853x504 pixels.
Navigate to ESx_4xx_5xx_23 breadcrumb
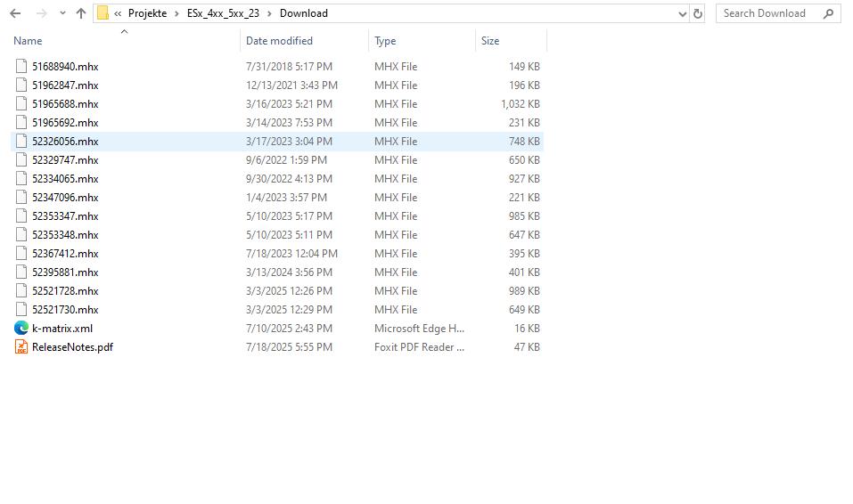coord(223,13)
